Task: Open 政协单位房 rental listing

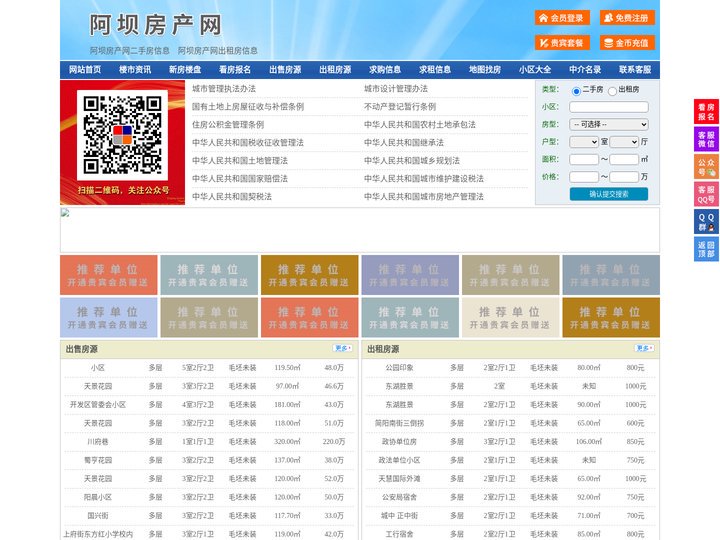Action: point(399,442)
